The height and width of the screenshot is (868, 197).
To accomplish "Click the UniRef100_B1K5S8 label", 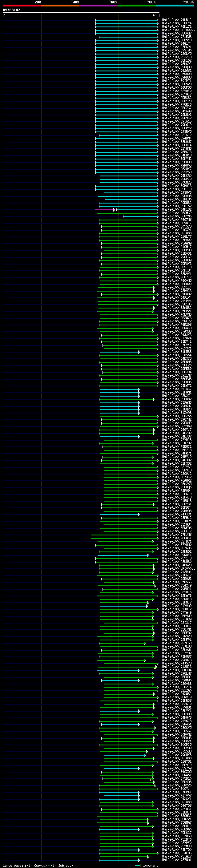I will click(176, 352).
